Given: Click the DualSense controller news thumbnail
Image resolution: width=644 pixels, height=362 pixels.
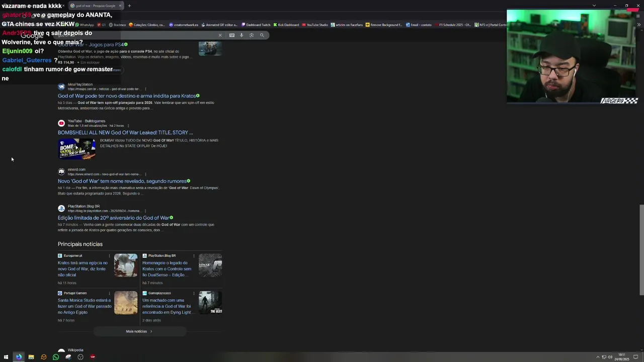Looking at the screenshot, I should 210,265.
